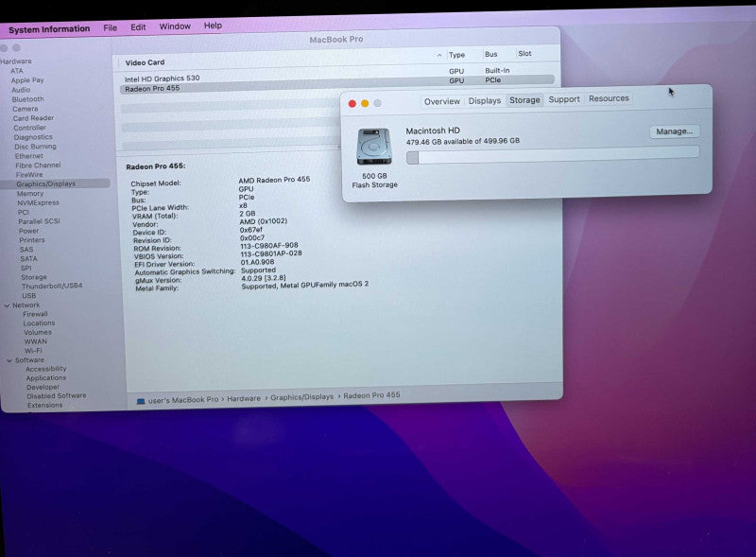Viewport: 756px width, 557px height.
Task: Select the Storage tab
Action: click(x=524, y=100)
